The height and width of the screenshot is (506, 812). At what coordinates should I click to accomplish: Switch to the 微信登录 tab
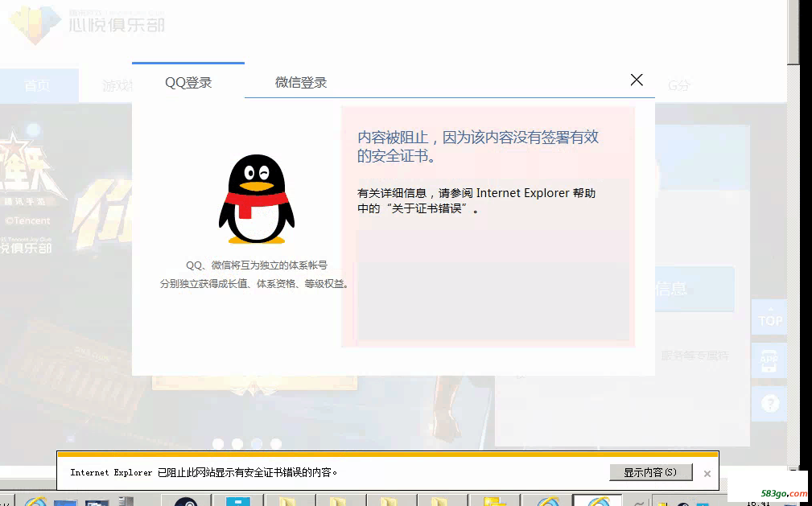pyautogui.click(x=301, y=82)
